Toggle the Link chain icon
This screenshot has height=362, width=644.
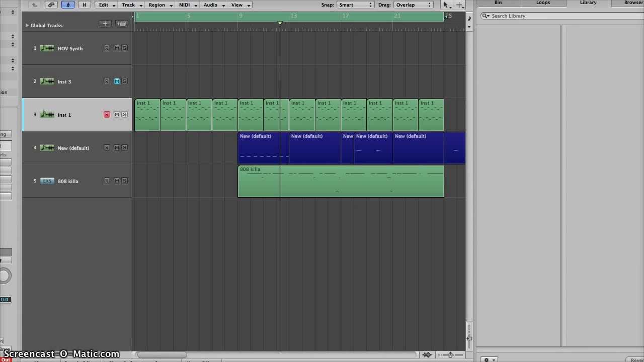(x=51, y=5)
